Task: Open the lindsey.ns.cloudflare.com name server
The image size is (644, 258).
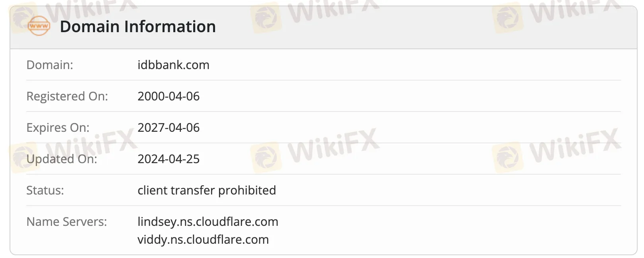Action: 208,221
